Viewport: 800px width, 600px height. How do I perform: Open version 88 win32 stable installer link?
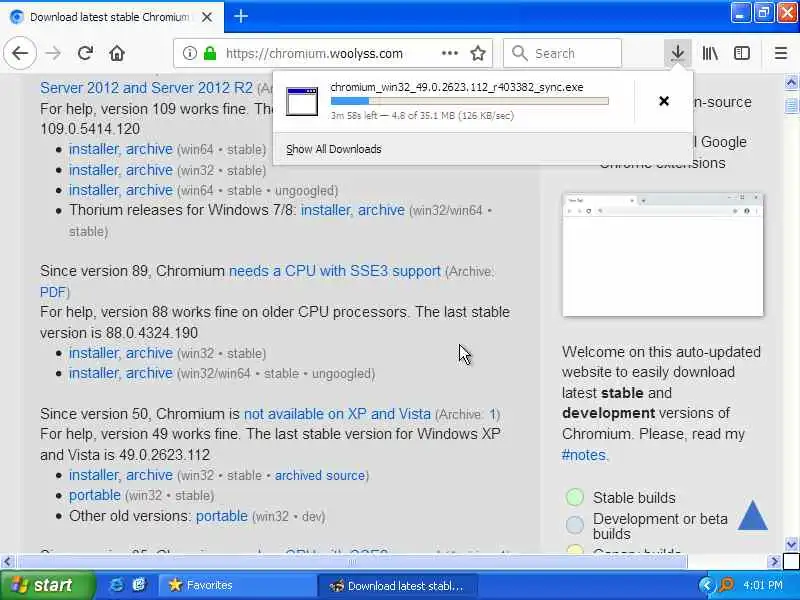pos(94,353)
